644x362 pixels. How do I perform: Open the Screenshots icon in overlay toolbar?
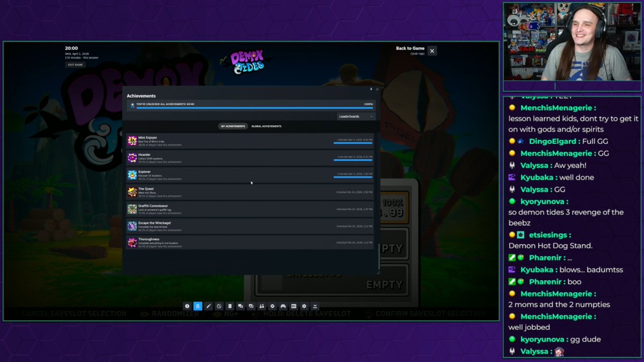click(x=251, y=306)
